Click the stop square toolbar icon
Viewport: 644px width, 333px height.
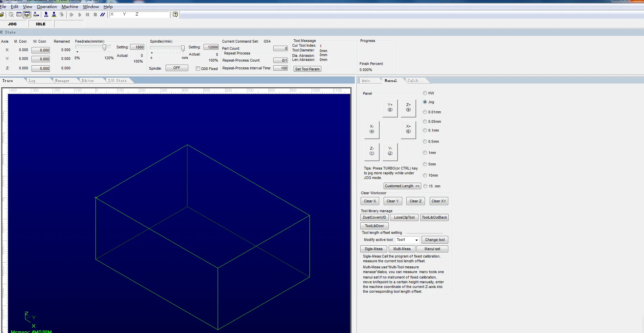[95, 15]
